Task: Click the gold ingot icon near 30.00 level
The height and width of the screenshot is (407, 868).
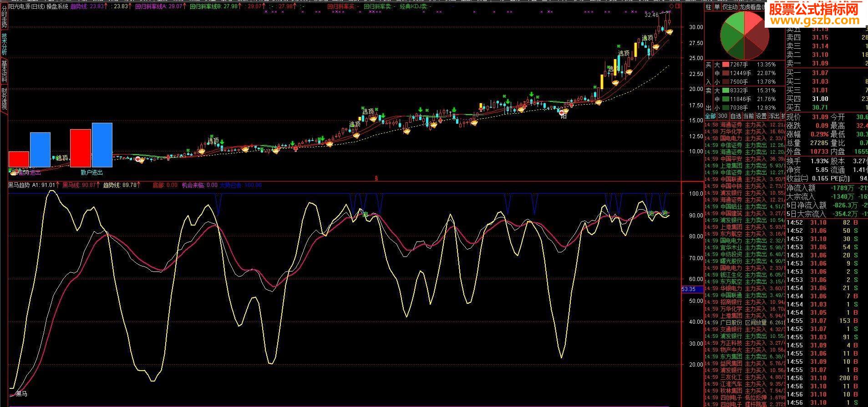Action: pos(670,31)
